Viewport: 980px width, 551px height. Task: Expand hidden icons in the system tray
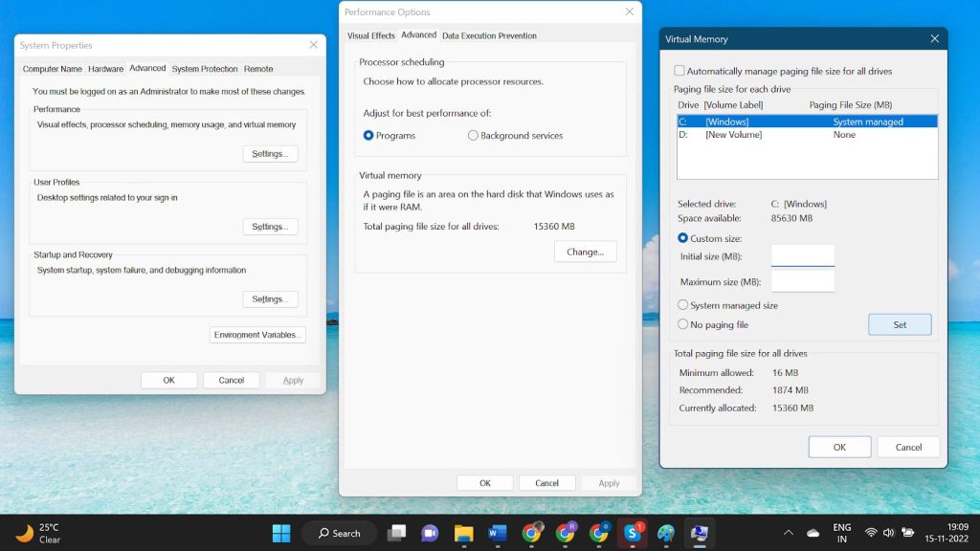(790, 533)
